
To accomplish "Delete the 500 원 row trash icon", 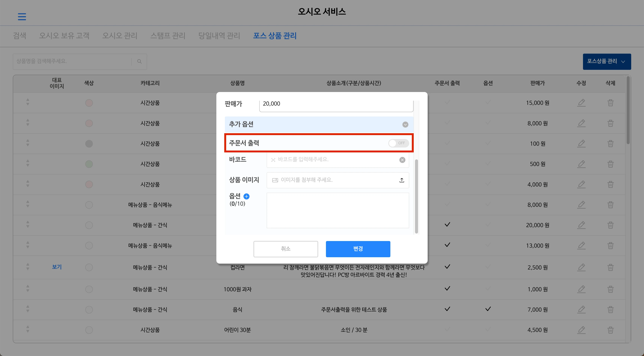I will (x=610, y=164).
